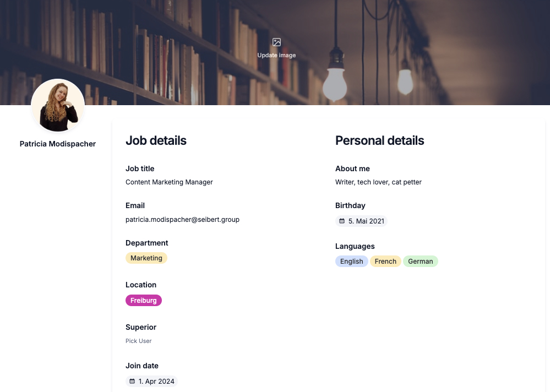Click the English language tag
The width and height of the screenshot is (550, 392).
pyautogui.click(x=351, y=261)
